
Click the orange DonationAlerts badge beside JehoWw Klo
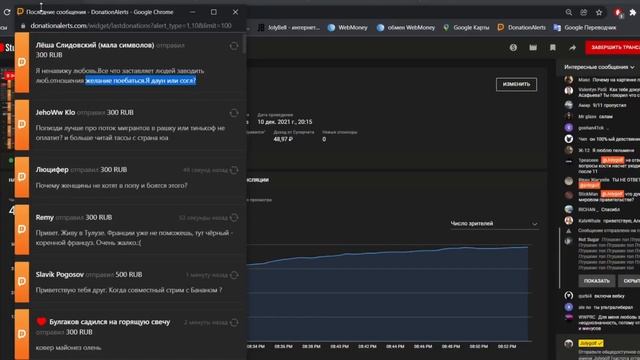(22, 124)
